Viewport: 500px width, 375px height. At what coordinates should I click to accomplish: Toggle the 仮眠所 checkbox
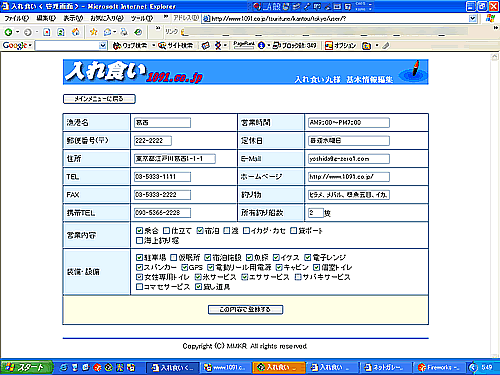click(x=173, y=257)
